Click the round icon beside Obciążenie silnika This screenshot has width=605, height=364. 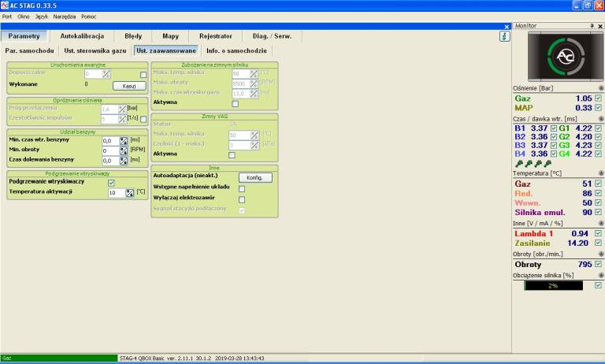tap(601, 275)
